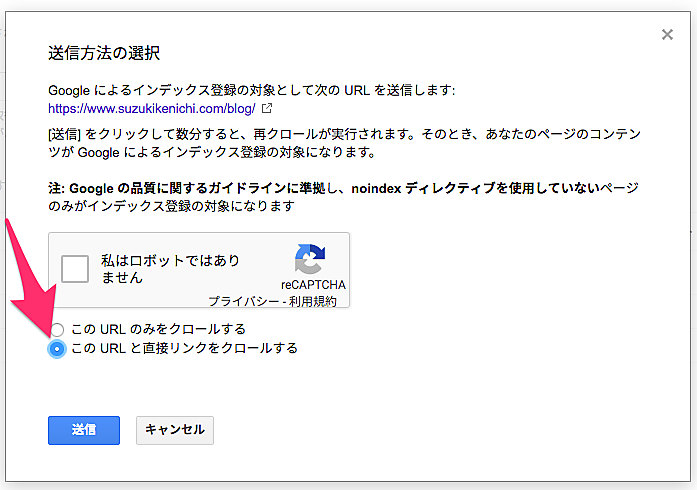Click the Google によるインデックス登録 intro sentence

pos(250,90)
